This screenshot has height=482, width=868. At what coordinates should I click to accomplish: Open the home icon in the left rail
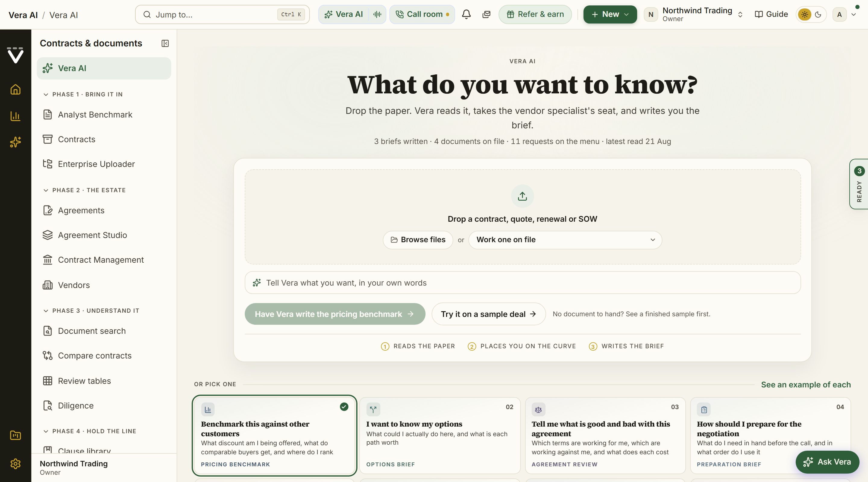(15, 89)
